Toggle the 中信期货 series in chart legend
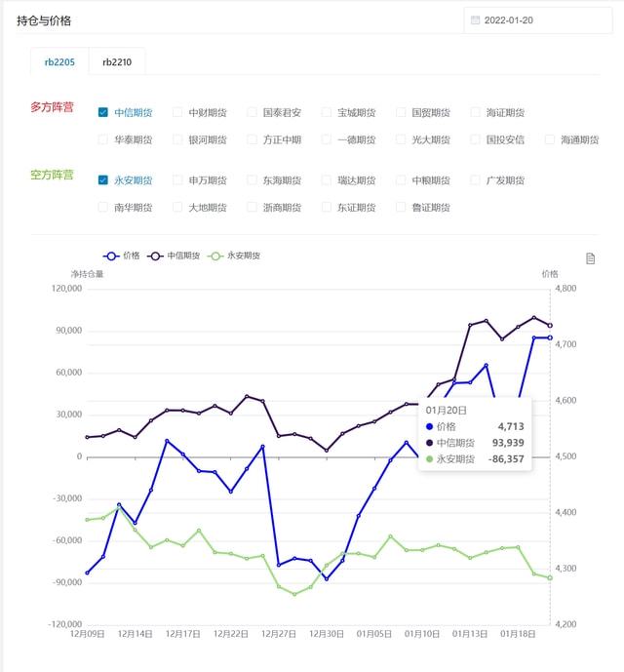 tap(174, 256)
